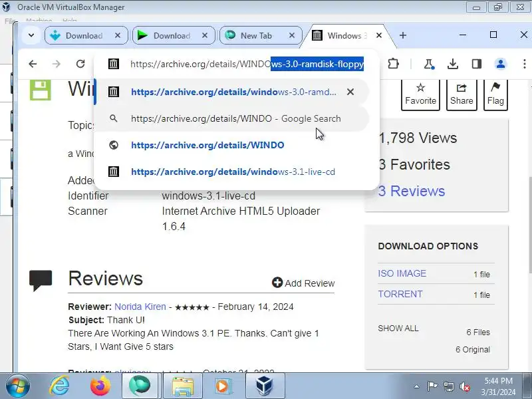Launch Internet Explorer from taskbar

click(59, 386)
